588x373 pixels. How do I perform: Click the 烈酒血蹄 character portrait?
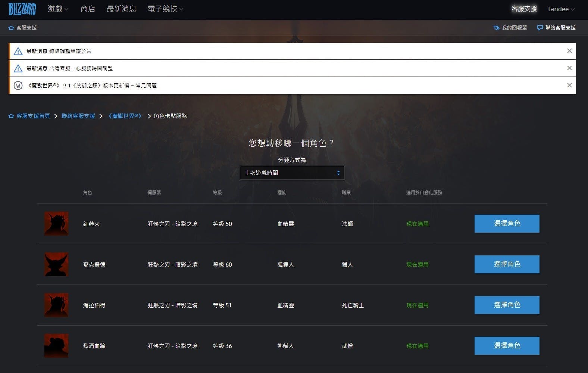point(56,346)
